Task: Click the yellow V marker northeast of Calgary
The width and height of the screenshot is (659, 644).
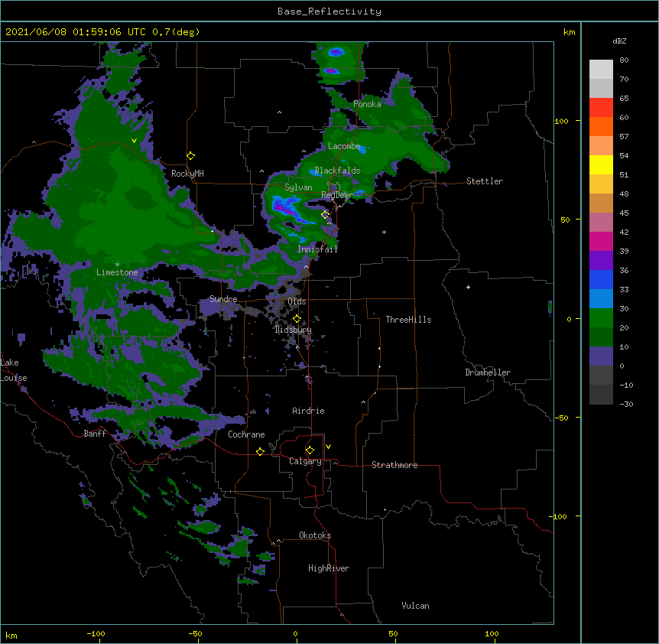Action: tap(328, 447)
